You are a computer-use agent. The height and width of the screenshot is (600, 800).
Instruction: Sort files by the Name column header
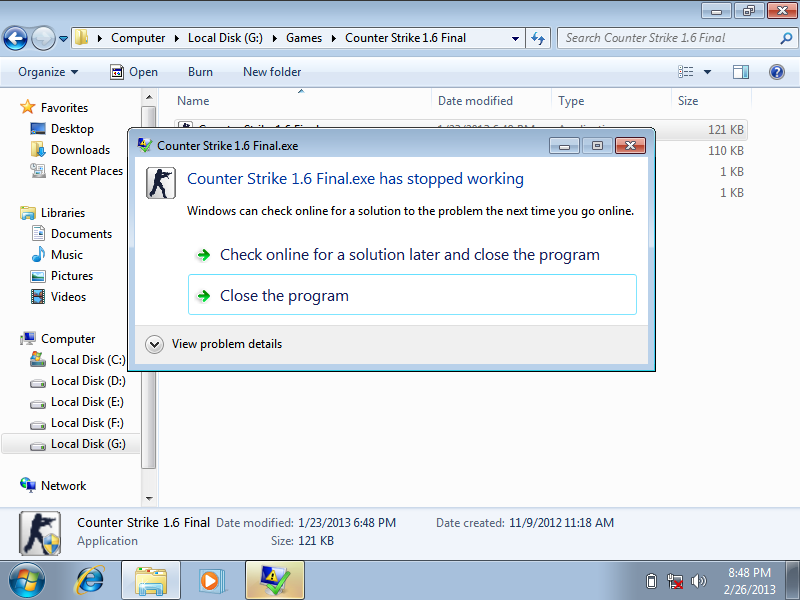[193, 101]
